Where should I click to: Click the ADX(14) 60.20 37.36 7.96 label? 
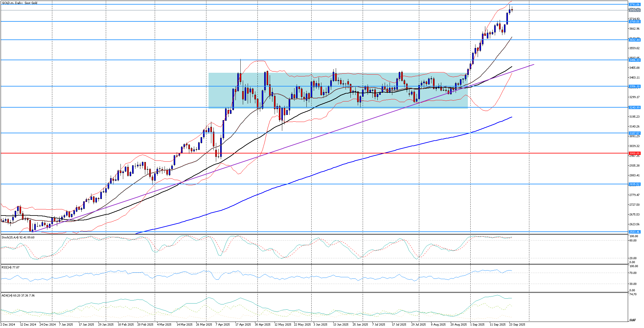[18, 296]
